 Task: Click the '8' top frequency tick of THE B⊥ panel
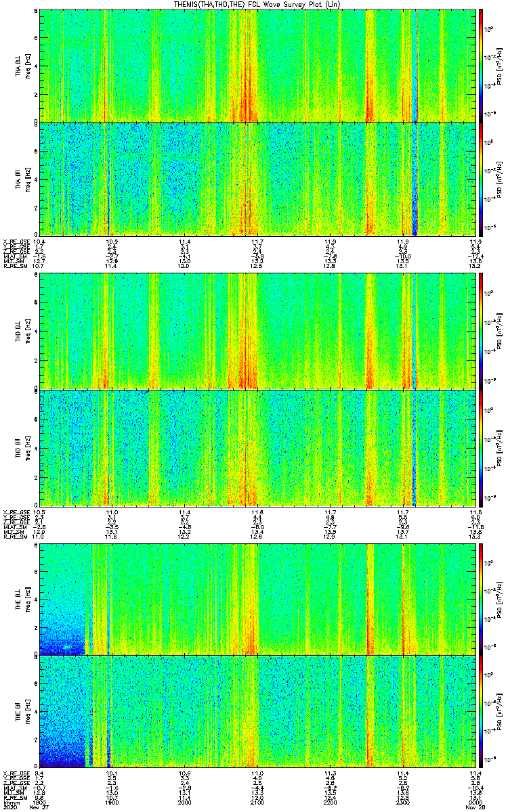tap(36, 545)
